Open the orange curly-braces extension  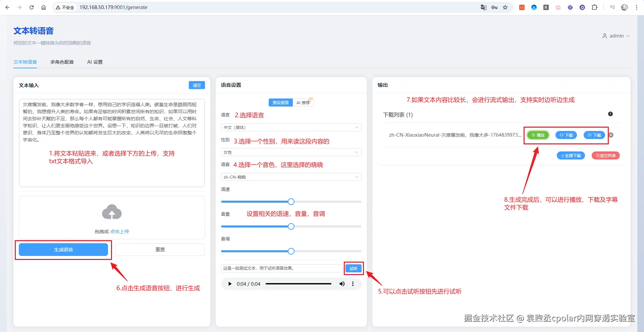click(522, 7)
